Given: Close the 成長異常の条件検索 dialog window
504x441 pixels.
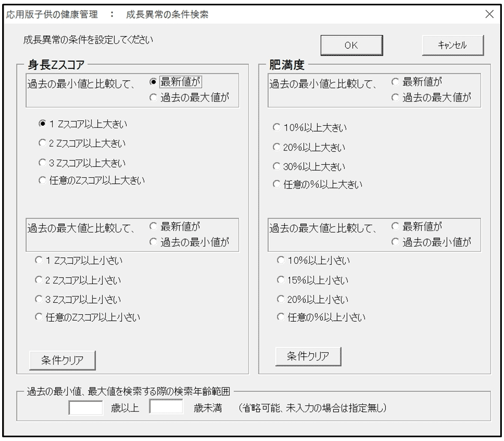Looking at the screenshot, I should (489, 14).
